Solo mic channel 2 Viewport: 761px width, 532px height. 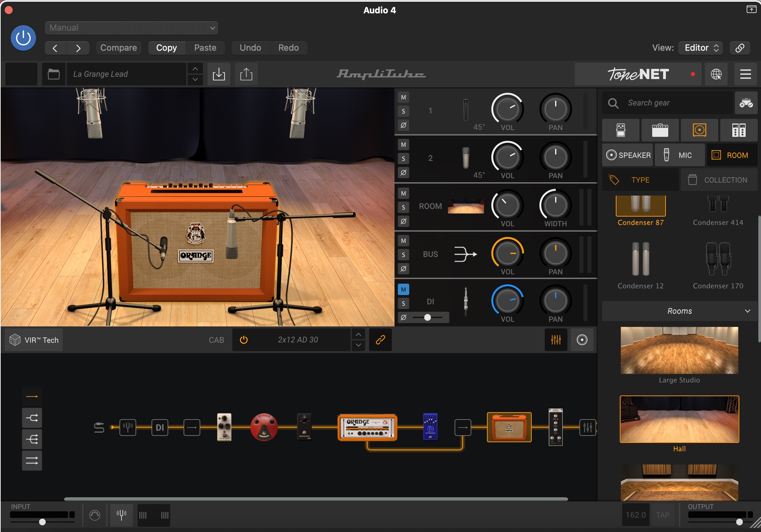[404, 159]
